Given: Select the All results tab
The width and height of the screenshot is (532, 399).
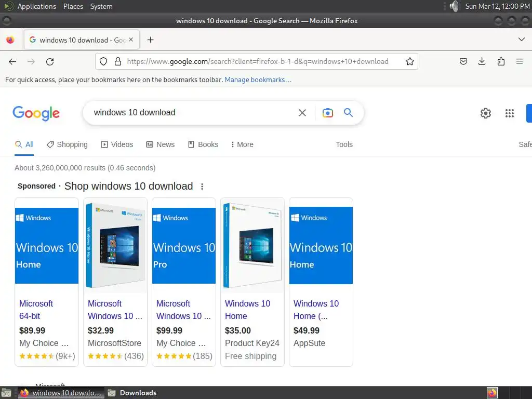Looking at the screenshot, I should (x=24, y=144).
